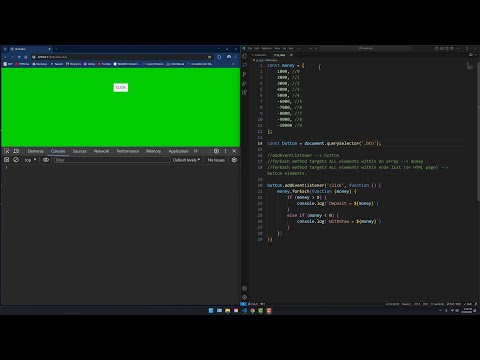Close the active editor tab in VS Code

[x=291, y=55]
